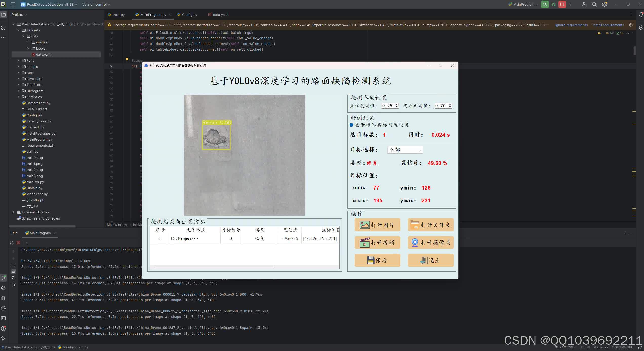644x351 pixels.
Task: Print console output with the printer icon
Action: click(13, 278)
